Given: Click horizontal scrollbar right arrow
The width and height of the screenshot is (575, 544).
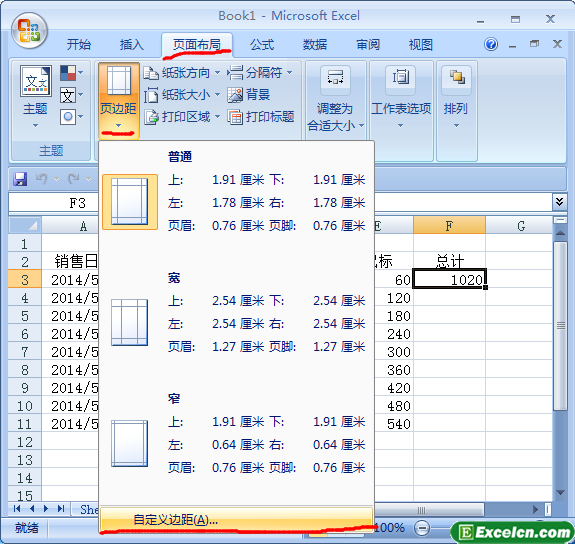Looking at the screenshot, I should tap(535, 509).
